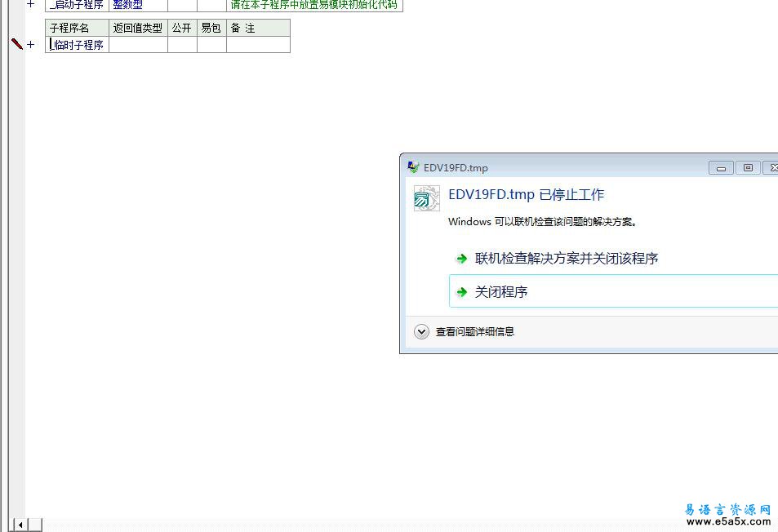The height and width of the screenshot is (532, 778).
Task: Click the _启动子程序 name cell
Action: [x=77, y=5]
